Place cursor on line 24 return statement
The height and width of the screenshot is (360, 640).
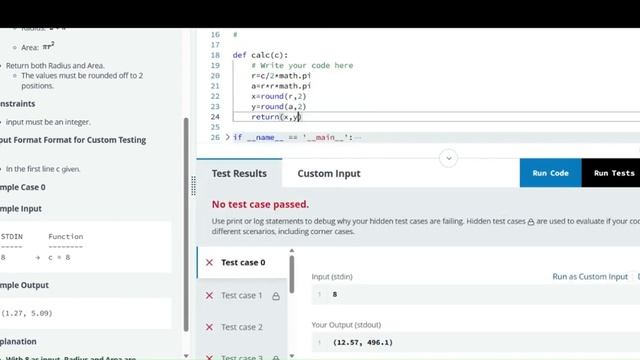(276, 117)
